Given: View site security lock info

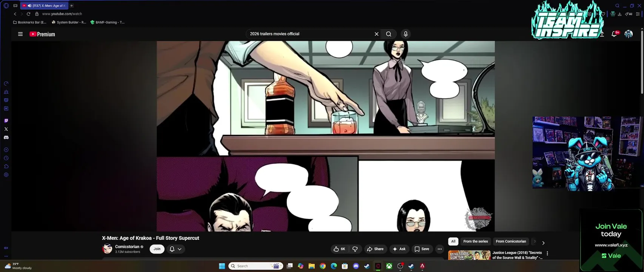Looking at the screenshot, I should click(37, 14).
